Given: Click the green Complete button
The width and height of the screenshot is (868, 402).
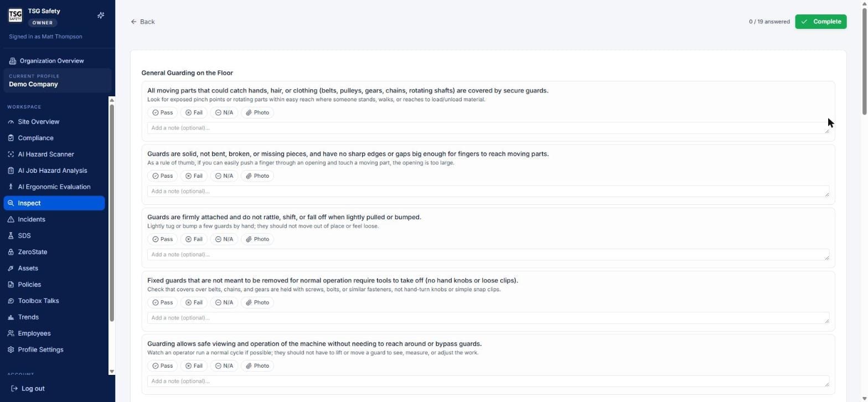Looking at the screenshot, I should [820, 22].
